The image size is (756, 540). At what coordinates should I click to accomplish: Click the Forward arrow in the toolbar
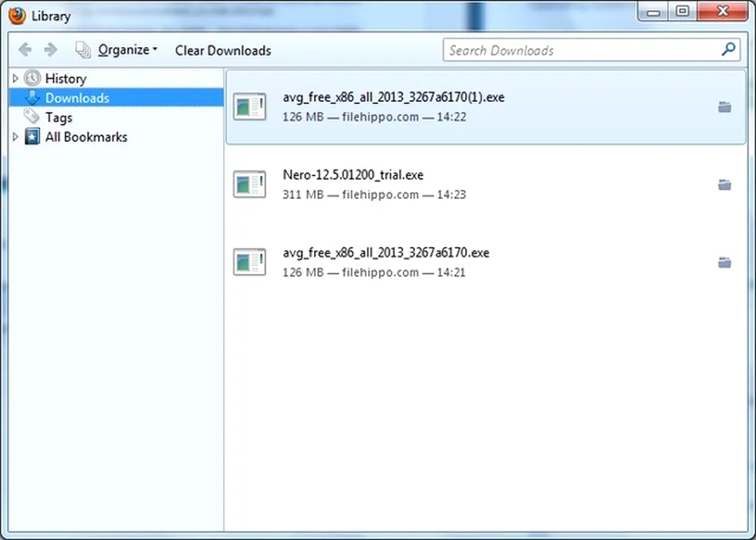(51, 50)
